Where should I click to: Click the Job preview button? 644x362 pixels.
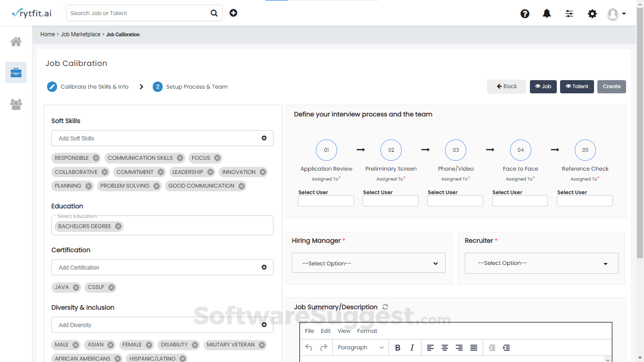(543, 87)
